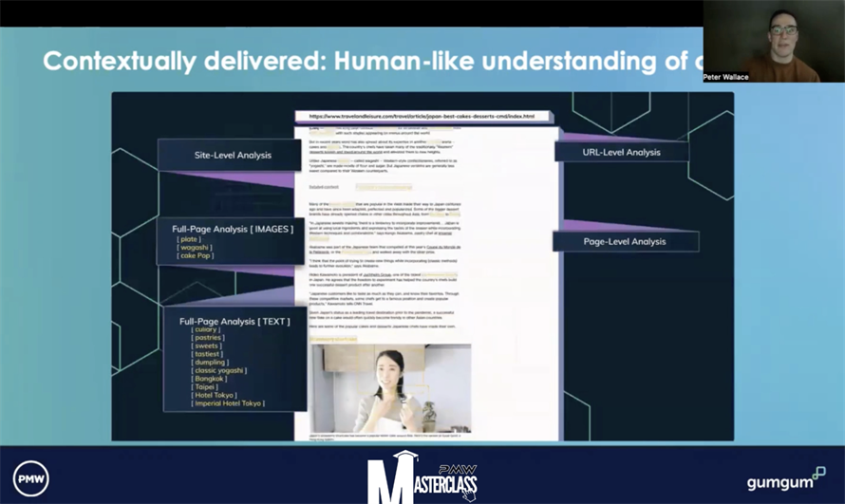845x504 pixels.
Task: Click the Peter Wallace name label
Action: [726, 77]
